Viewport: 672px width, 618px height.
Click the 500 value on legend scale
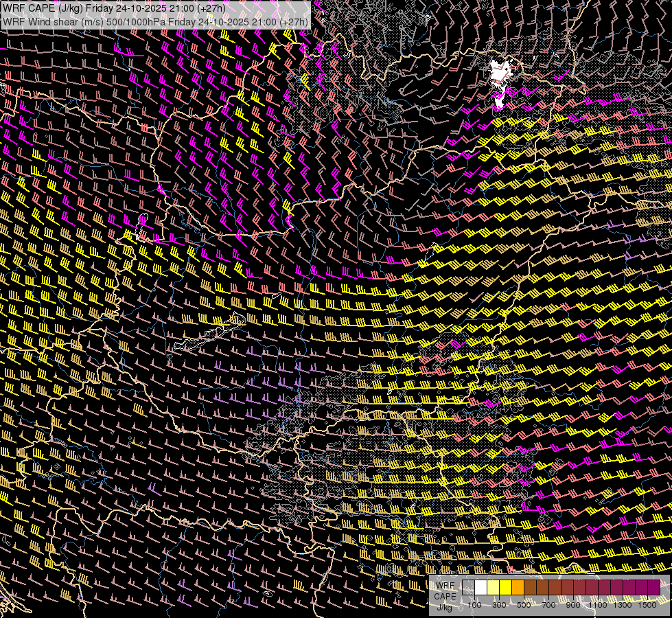coord(524,605)
